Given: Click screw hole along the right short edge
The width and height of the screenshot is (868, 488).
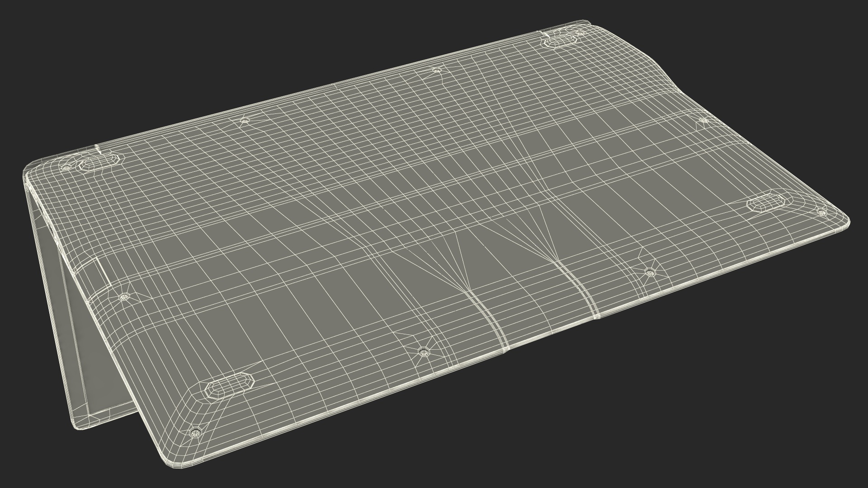Looking at the screenshot, I should coord(703,121).
